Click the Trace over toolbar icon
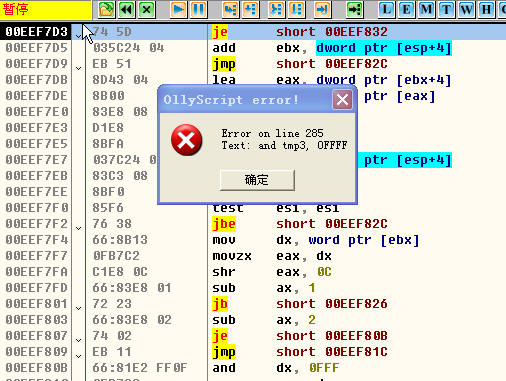This screenshot has height=381, width=506. (297, 9)
